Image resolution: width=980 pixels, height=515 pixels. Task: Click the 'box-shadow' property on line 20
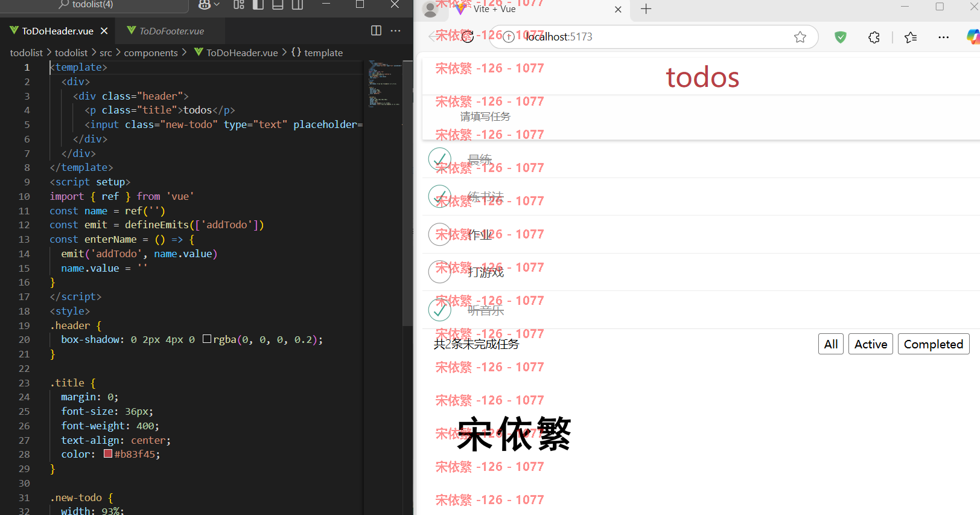pyautogui.click(x=90, y=339)
